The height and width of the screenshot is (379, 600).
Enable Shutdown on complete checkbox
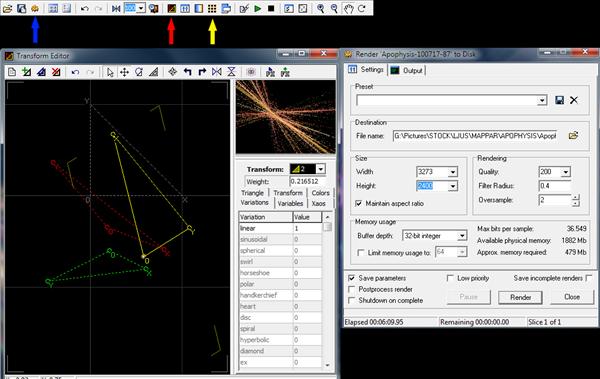351,301
